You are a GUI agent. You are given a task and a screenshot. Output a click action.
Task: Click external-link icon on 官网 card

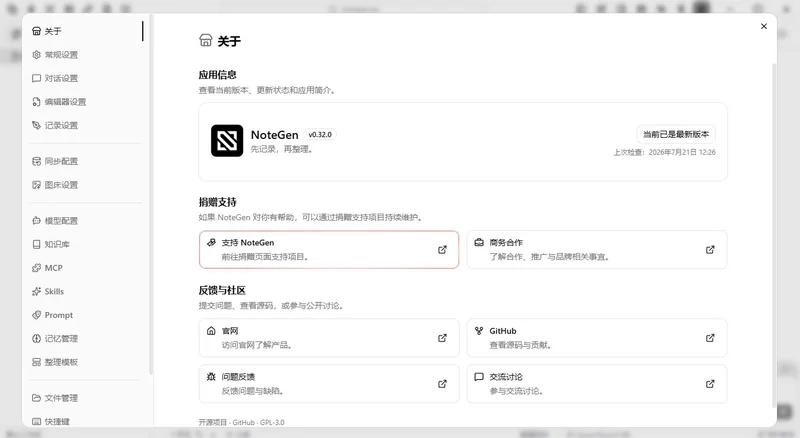[442, 338]
